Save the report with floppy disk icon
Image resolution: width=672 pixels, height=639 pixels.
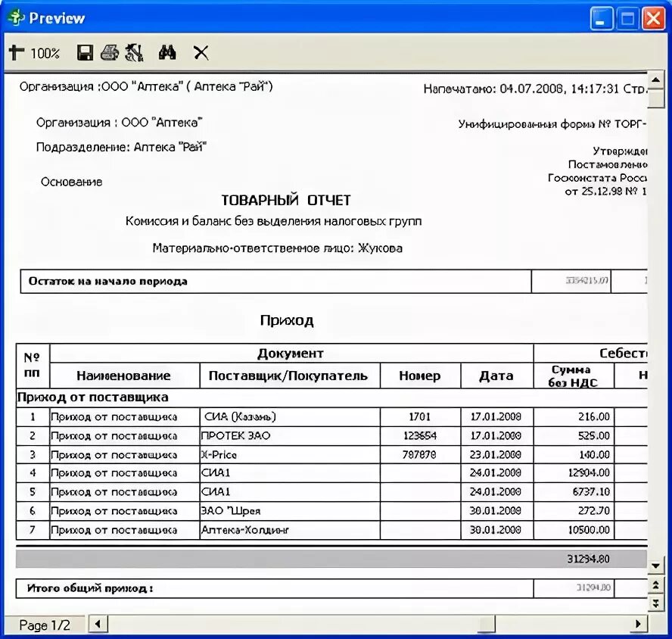(85, 53)
